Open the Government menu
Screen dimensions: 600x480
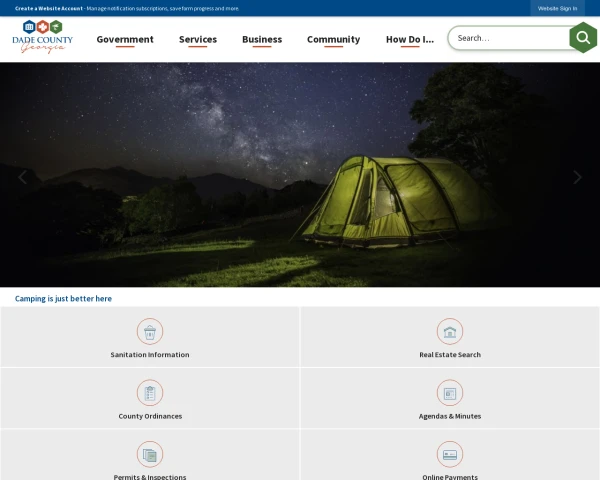click(125, 39)
